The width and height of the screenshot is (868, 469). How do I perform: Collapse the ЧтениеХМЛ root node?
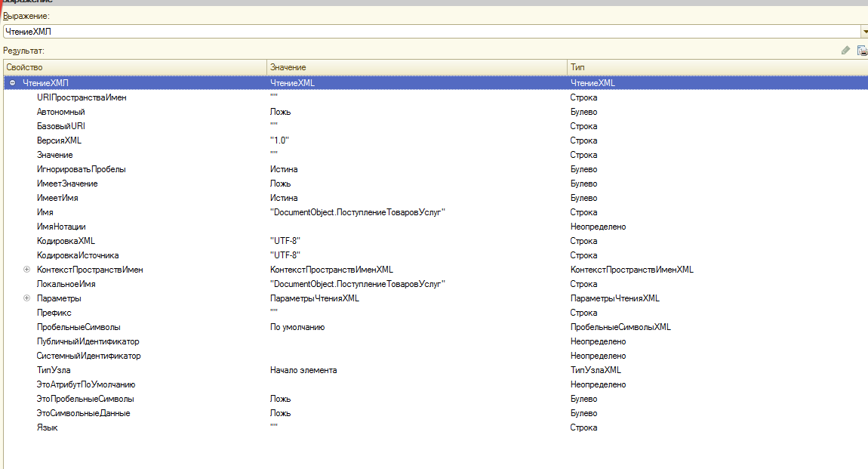[x=13, y=83]
